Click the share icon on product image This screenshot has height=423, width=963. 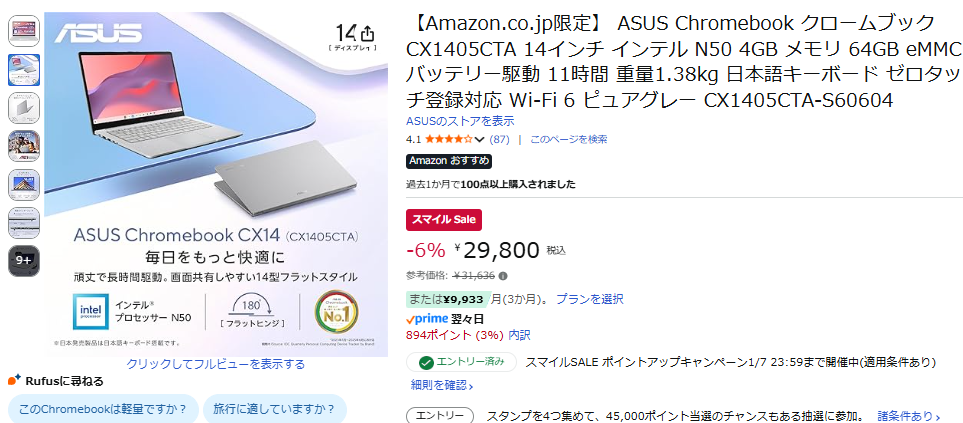click(368, 32)
